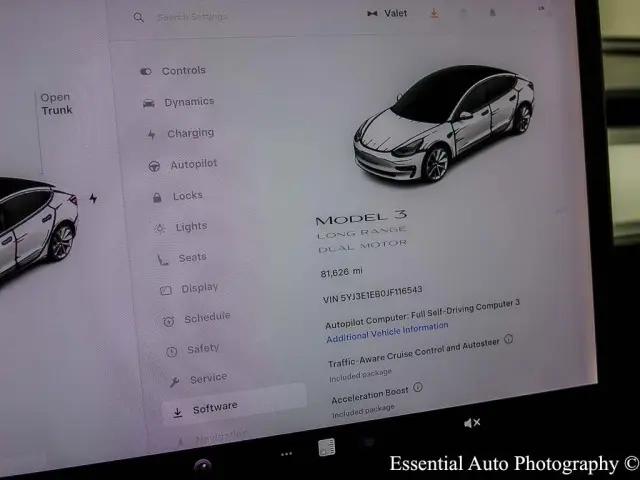640x480 pixels.
Task: Select Service in the settings list
Action: [x=198, y=380]
